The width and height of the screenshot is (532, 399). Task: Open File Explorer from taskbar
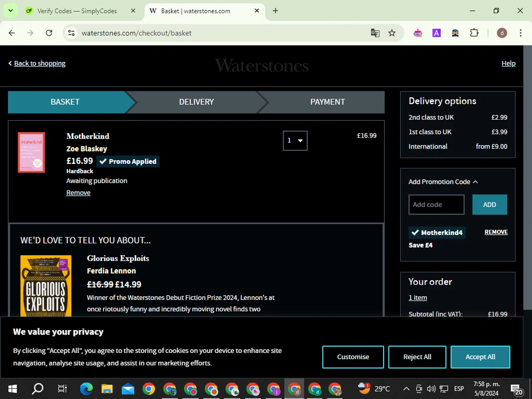[x=107, y=389]
